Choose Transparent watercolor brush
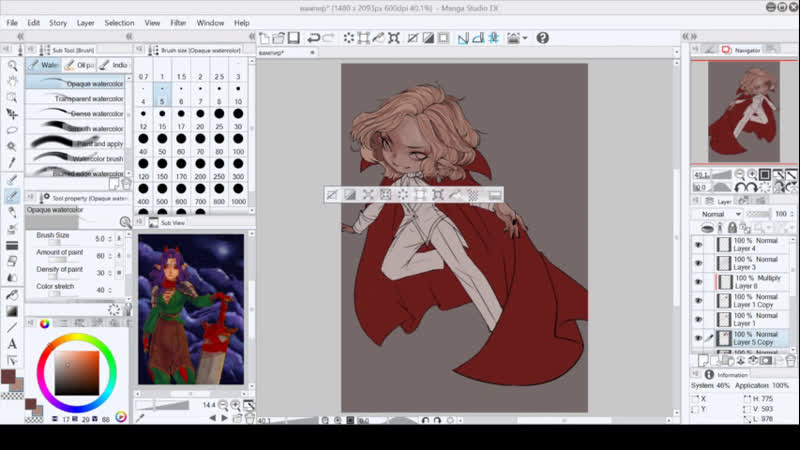This screenshot has height=450, width=800. 75,98
